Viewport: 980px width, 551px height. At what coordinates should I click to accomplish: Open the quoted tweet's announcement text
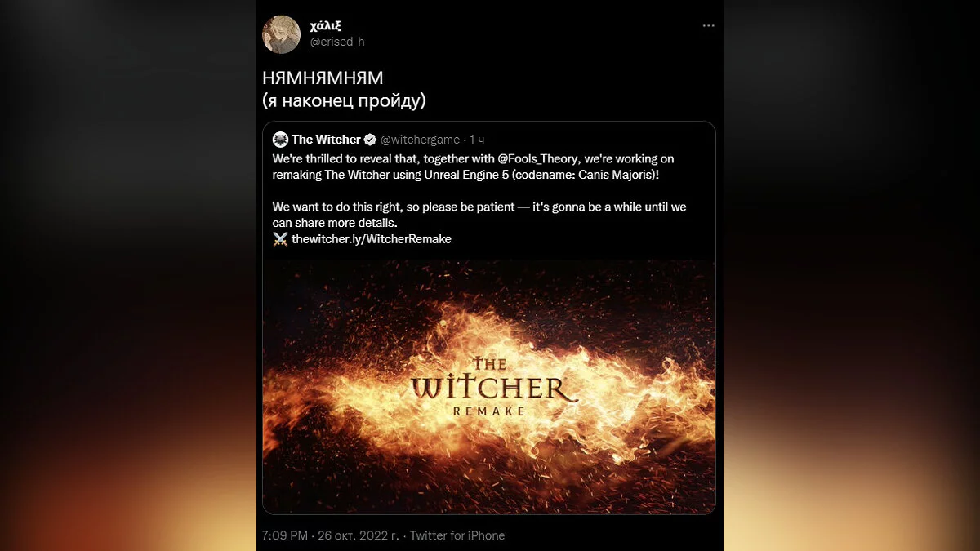click(x=479, y=190)
